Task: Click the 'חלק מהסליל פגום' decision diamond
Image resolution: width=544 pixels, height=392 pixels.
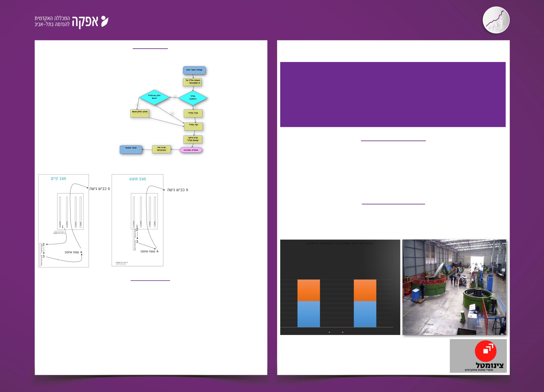Action: click(x=154, y=97)
